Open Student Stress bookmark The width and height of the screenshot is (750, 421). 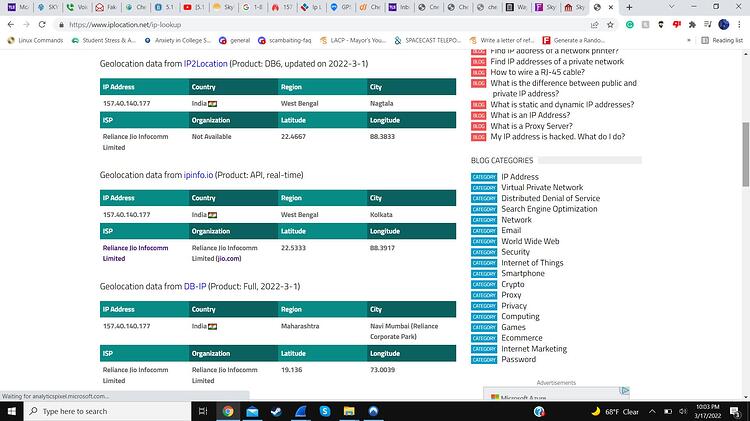point(103,40)
